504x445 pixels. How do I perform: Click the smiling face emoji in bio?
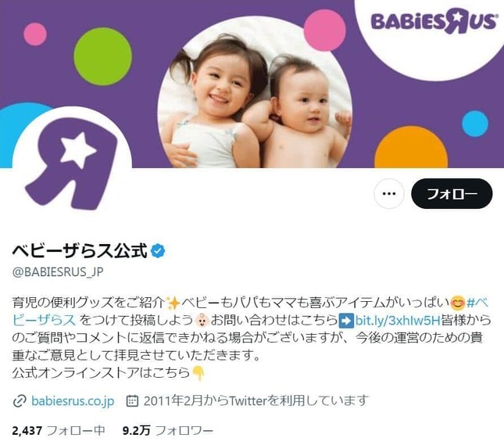(457, 303)
